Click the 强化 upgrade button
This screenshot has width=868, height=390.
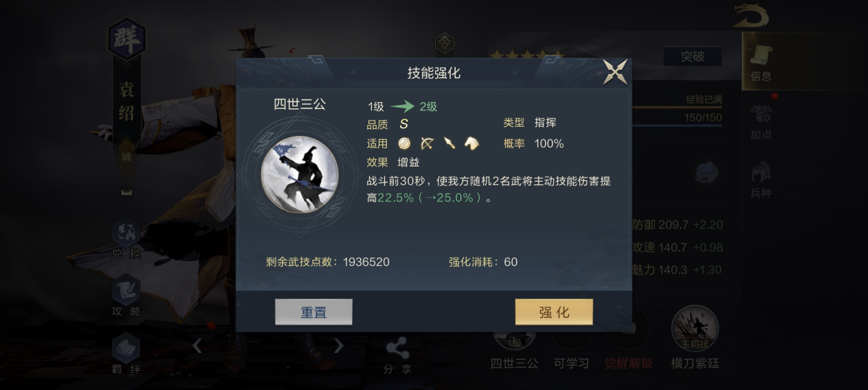(554, 312)
